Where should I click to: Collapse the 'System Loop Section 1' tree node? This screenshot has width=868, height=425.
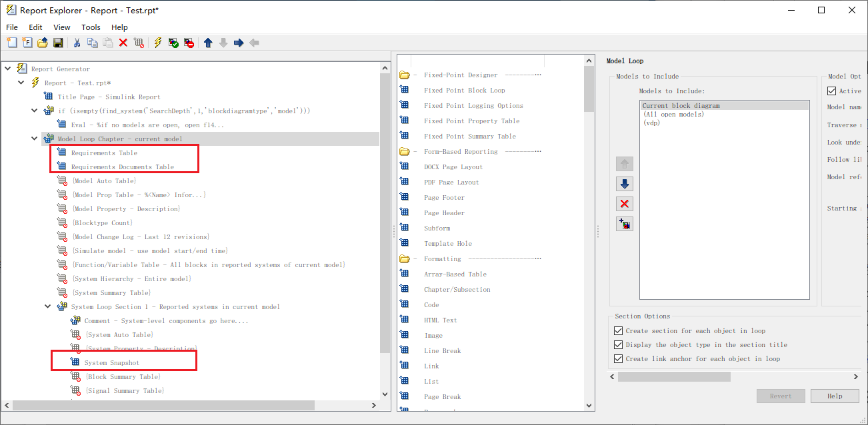point(45,306)
